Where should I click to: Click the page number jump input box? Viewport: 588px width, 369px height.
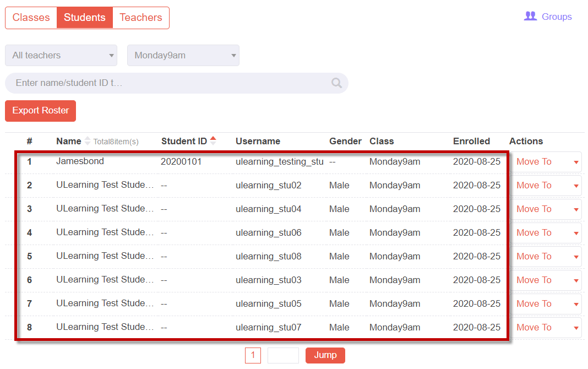click(x=283, y=355)
